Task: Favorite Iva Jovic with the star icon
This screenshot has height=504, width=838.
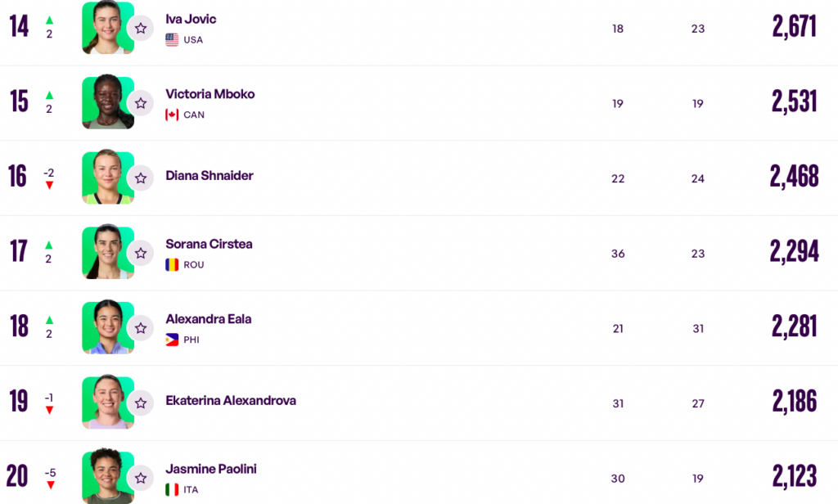Action: (141, 29)
